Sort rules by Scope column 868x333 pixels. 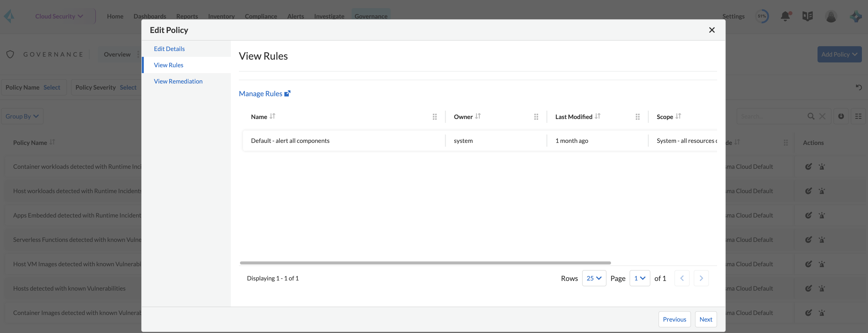(678, 116)
